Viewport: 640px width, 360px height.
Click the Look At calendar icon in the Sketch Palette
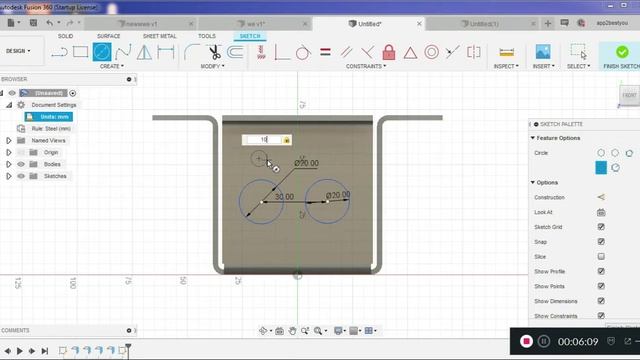pyautogui.click(x=601, y=212)
